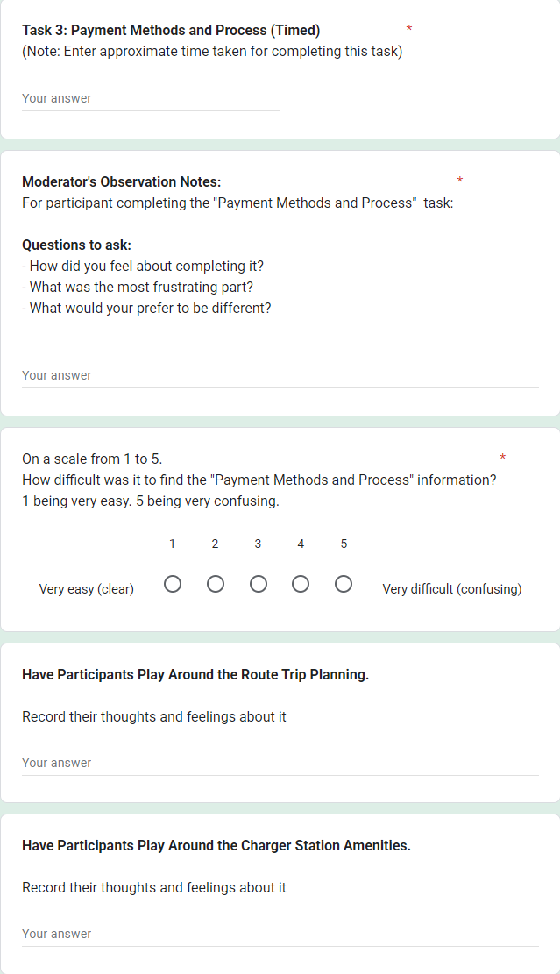
Task: Click the "Very difficult (confusing)" scale label
Action: click(451, 589)
